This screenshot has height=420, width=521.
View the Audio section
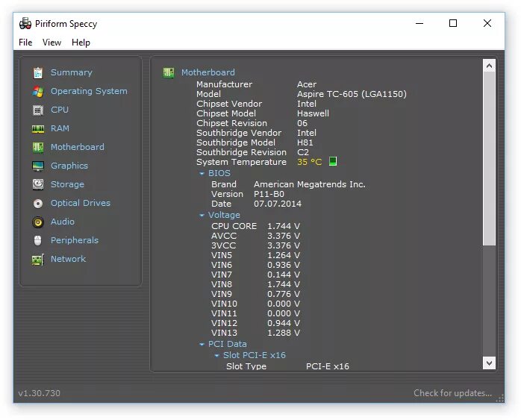(63, 222)
